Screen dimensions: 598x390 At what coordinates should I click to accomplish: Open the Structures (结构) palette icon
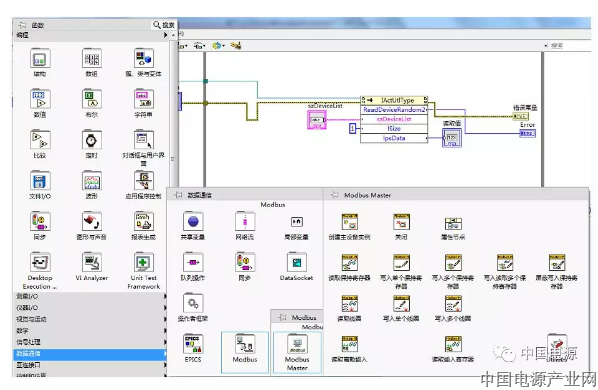[40, 59]
